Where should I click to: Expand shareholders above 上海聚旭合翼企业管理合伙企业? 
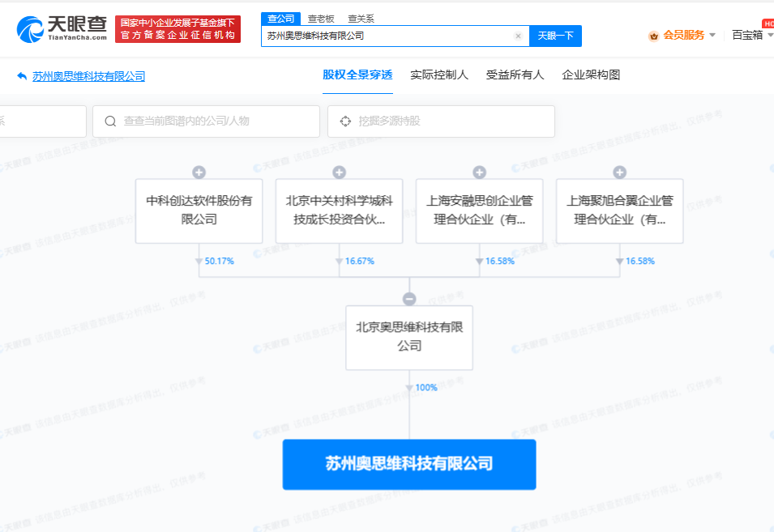(x=619, y=172)
